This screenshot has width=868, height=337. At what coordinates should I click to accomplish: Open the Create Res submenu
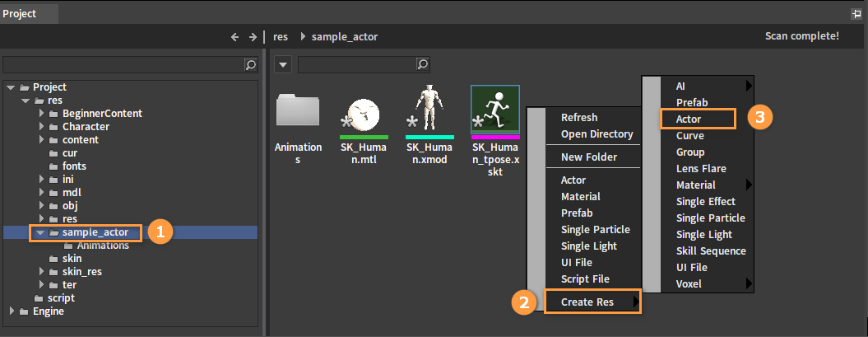[x=593, y=302]
